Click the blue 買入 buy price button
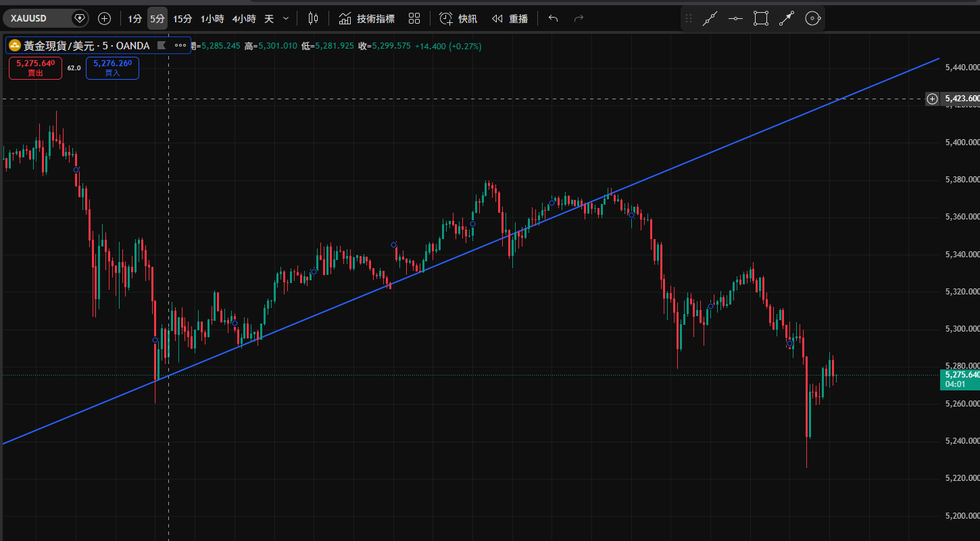Screen dimensions: 980x541 pos(112,68)
